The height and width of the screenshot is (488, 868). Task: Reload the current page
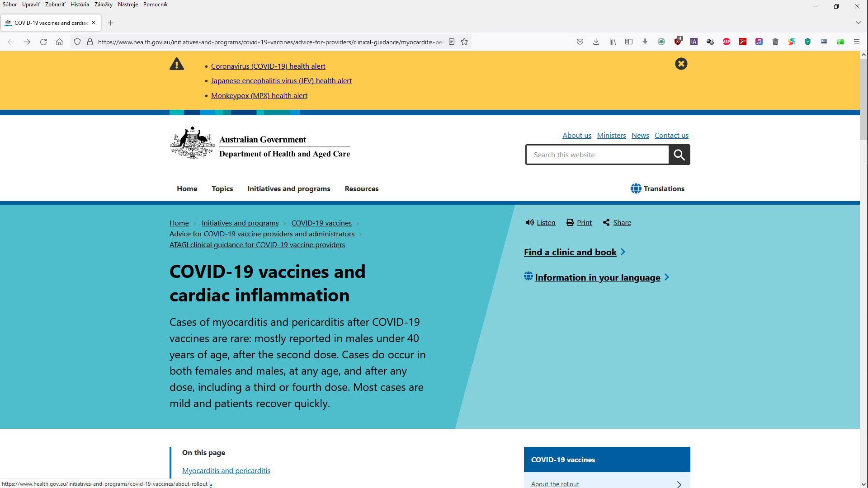(43, 42)
